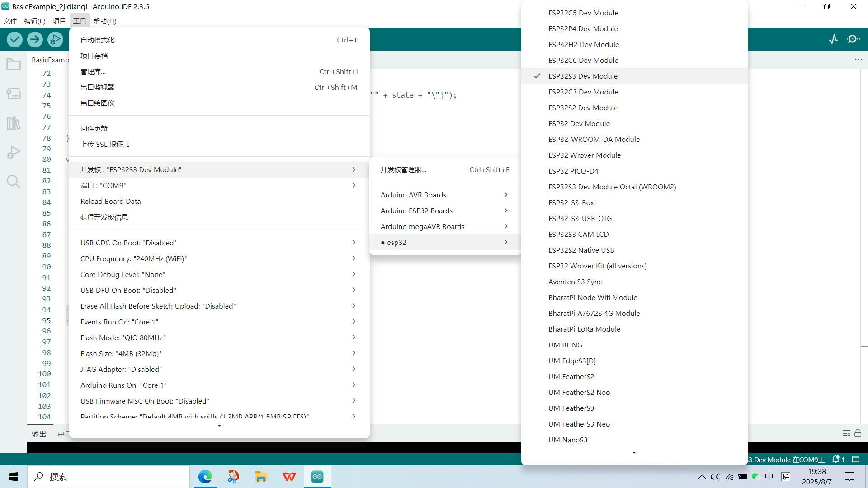Open 串口监视器 from the tools menu

point(219,87)
